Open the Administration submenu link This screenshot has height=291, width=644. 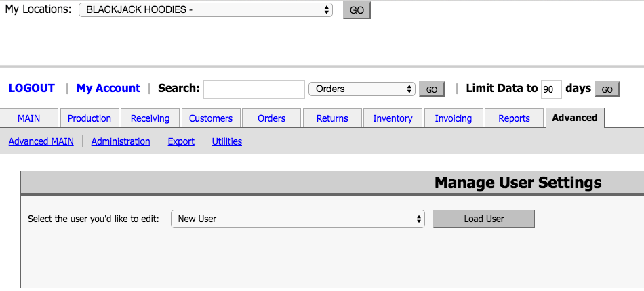coord(121,141)
